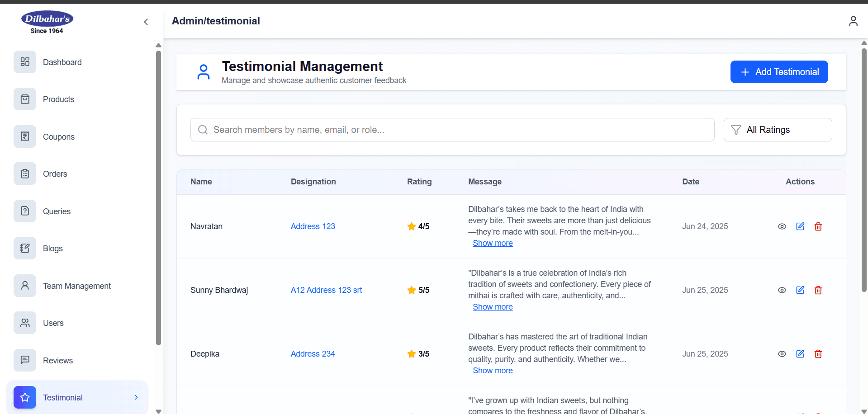Delete Sunny Bhardwaj's testimonial
The width and height of the screenshot is (868, 414).
pyautogui.click(x=818, y=290)
